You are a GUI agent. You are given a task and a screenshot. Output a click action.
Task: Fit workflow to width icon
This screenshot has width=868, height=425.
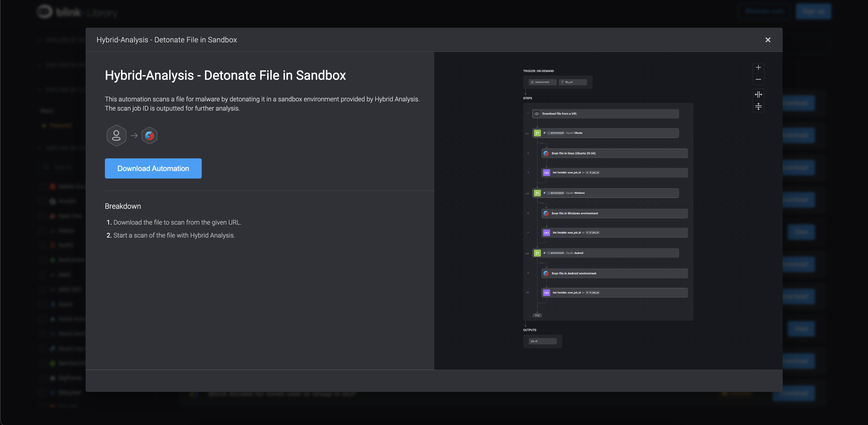coord(758,94)
